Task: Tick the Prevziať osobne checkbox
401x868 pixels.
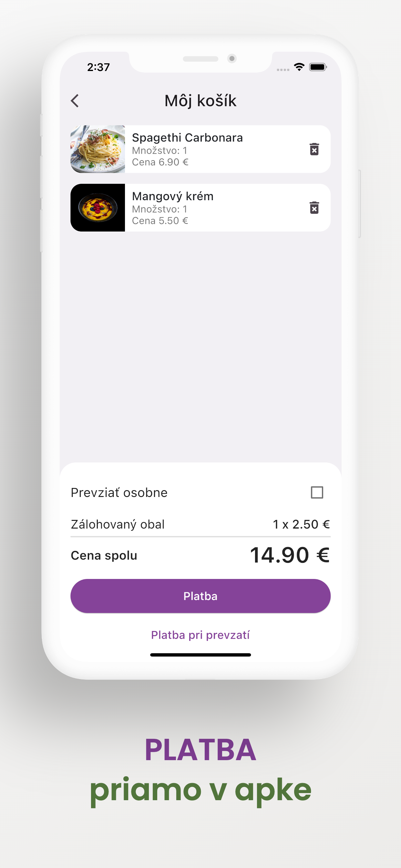Action: (x=317, y=492)
